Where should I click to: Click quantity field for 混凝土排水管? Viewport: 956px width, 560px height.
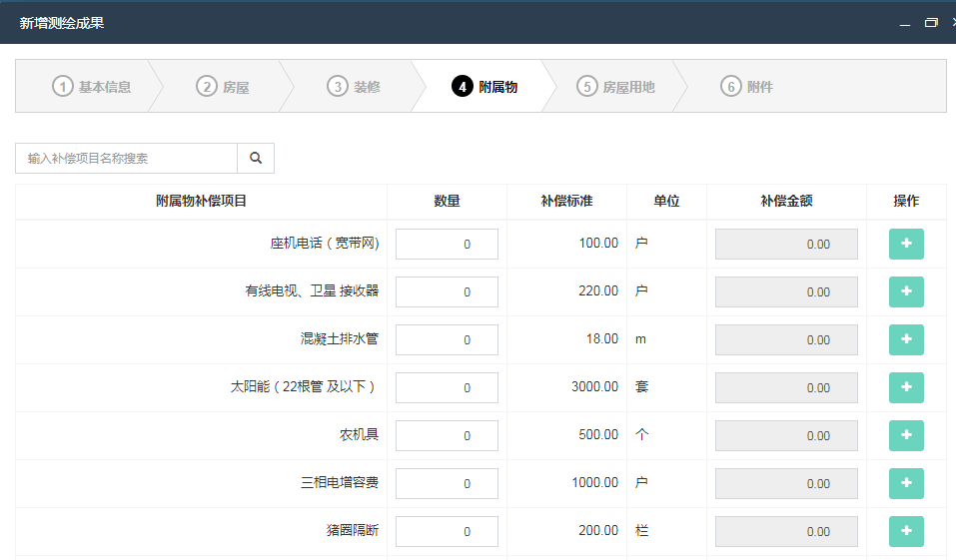[x=447, y=339]
